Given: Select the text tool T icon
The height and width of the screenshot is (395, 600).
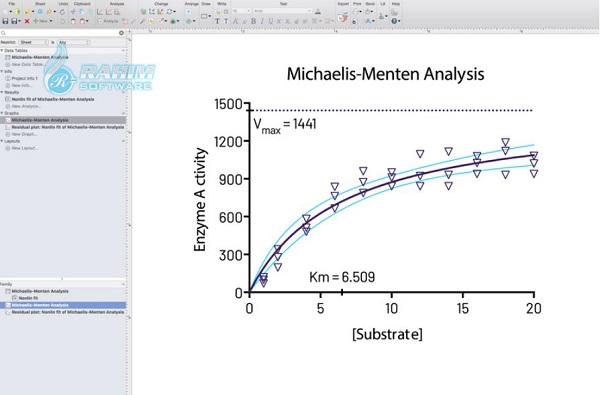Looking at the screenshot, I should 217,21.
